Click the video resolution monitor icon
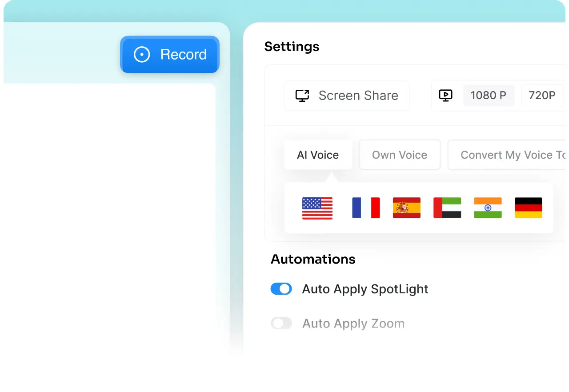This screenshot has height=392, width=569. coord(445,96)
